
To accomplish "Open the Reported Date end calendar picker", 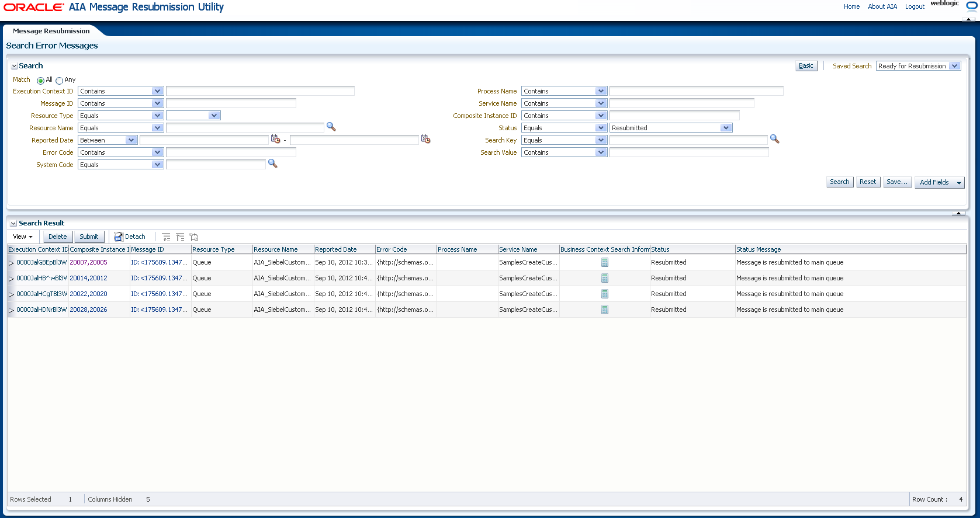I will (x=425, y=140).
